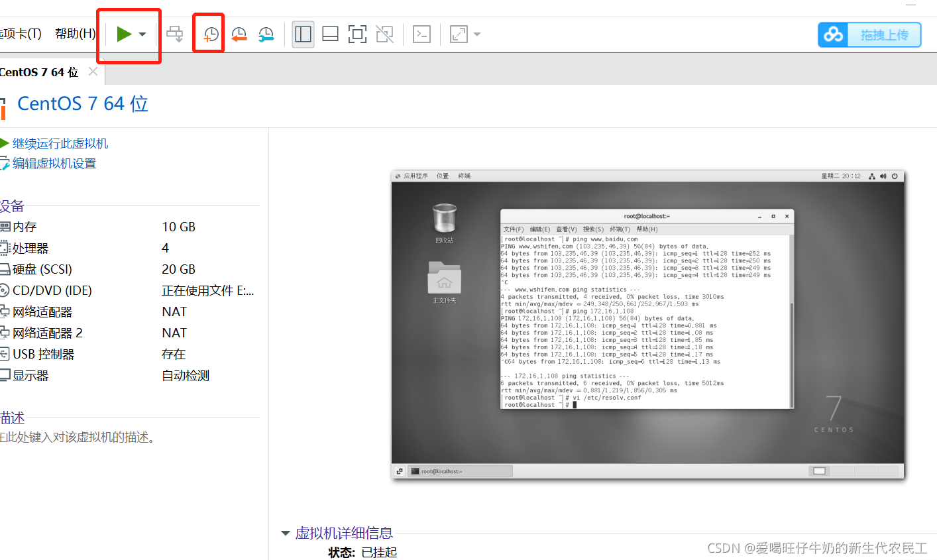Viewport: 937px width, 560px height.
Task: Open the 帮助(H) menu
Action: (x=75, y=34)
